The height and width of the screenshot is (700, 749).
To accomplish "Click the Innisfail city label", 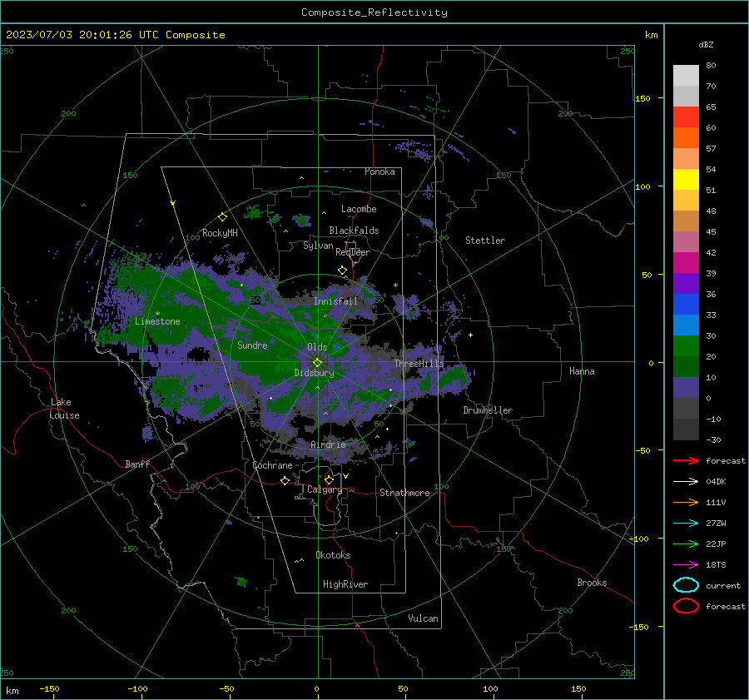I will [x=335, y=301].
